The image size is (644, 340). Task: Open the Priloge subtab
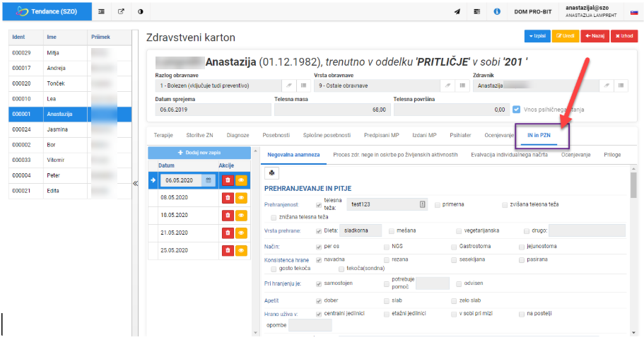[x=612, y=155]
